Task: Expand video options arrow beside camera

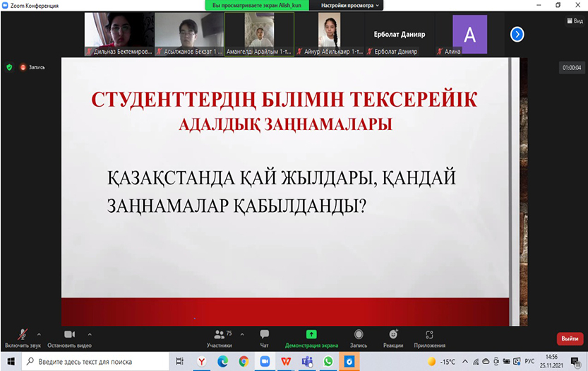Action: [90, 334]
